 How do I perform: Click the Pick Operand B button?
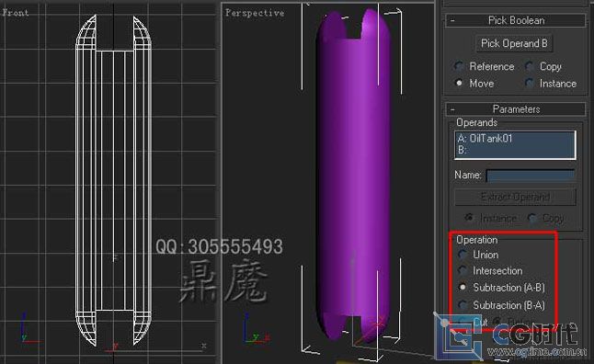(x=514, y=43)
